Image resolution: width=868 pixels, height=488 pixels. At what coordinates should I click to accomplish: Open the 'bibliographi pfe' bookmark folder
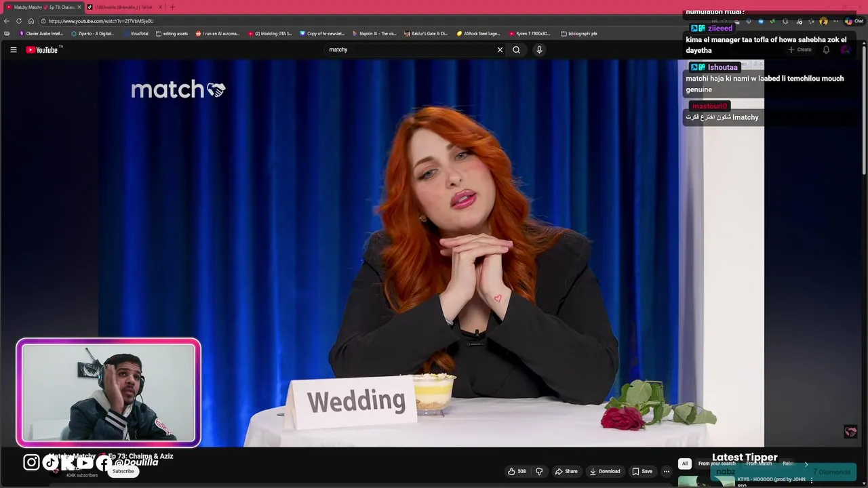tap(579, 33)
